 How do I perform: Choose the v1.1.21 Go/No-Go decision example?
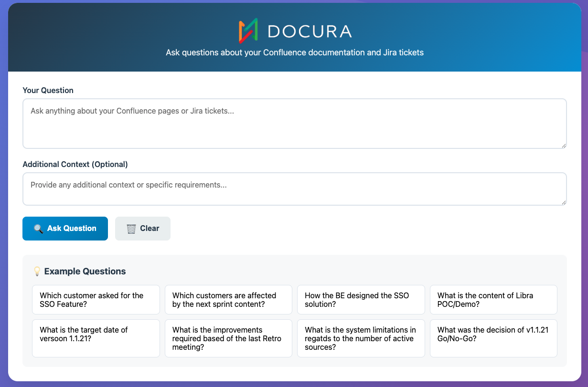tap(493, 338)
